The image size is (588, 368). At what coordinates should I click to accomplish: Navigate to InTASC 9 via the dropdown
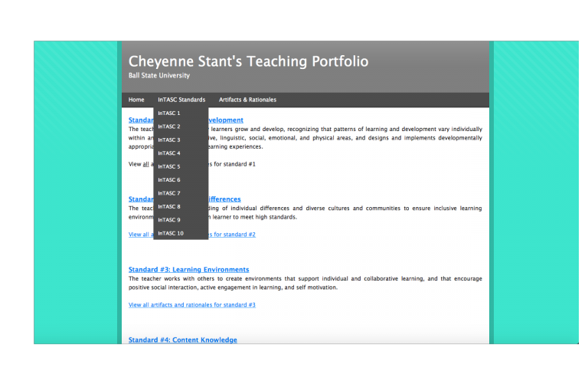[x=169, y=220]
